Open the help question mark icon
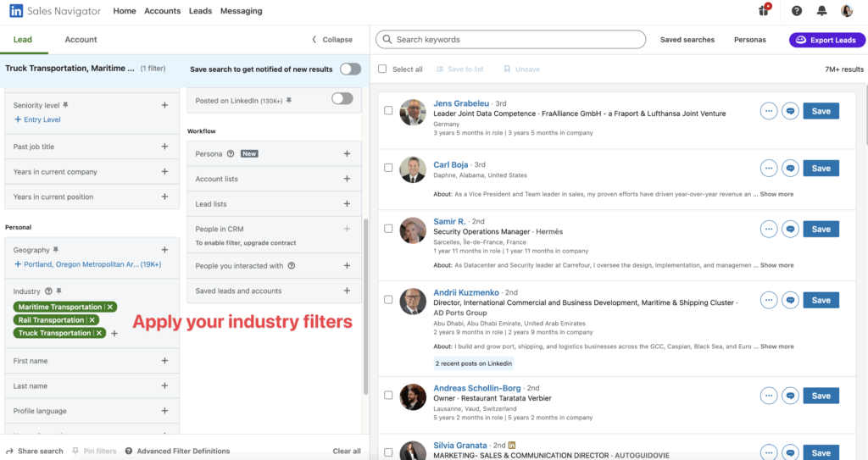This screenshot has width=868, height=460. pyautogui.click(x=797, y=10)
